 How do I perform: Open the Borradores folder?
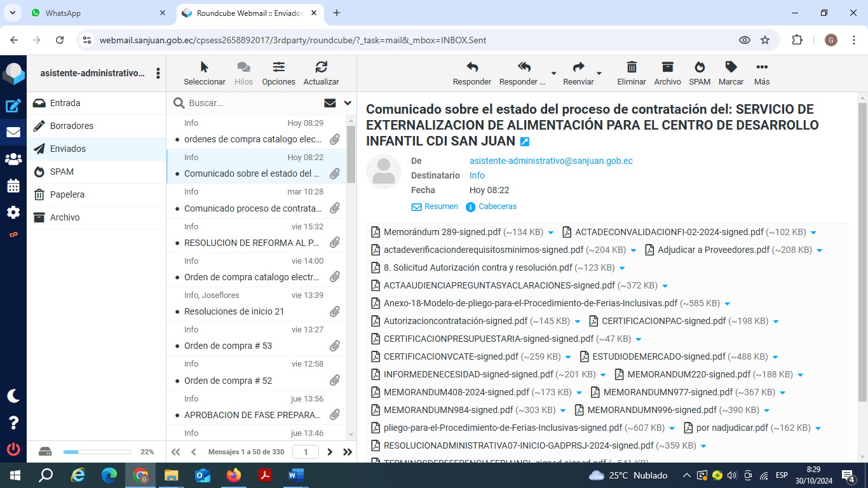click(72, 126)
